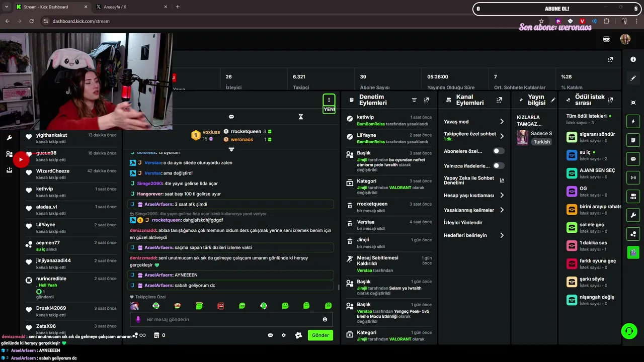Select Tüm ödül istekleri header
The image size is (644, 362).
[586, 116]
